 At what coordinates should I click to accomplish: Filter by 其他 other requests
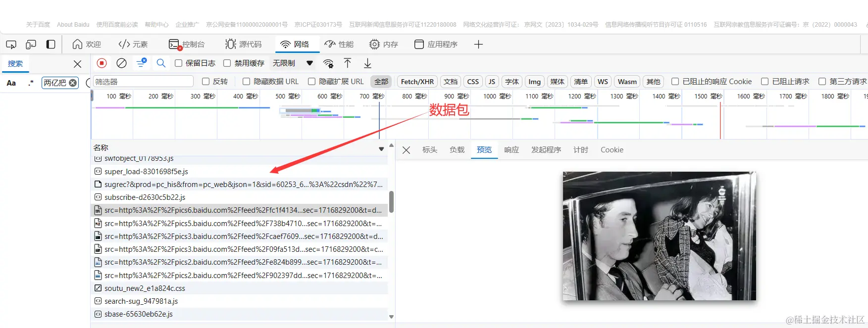(x=654, y=82)
